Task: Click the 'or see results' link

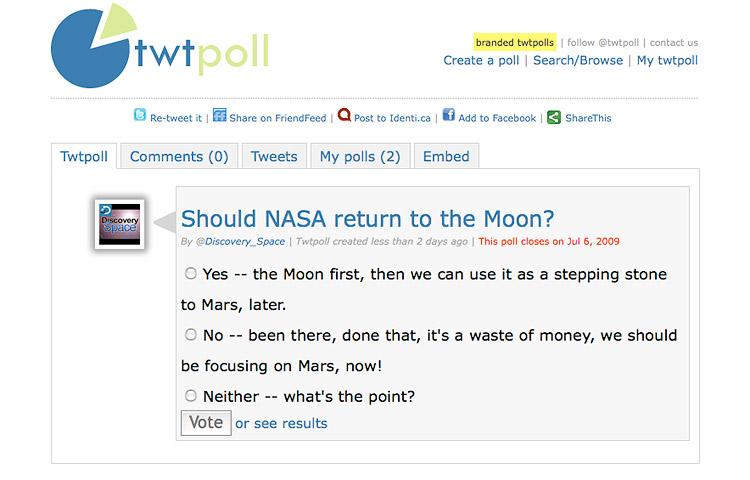Action: [281, 423]
